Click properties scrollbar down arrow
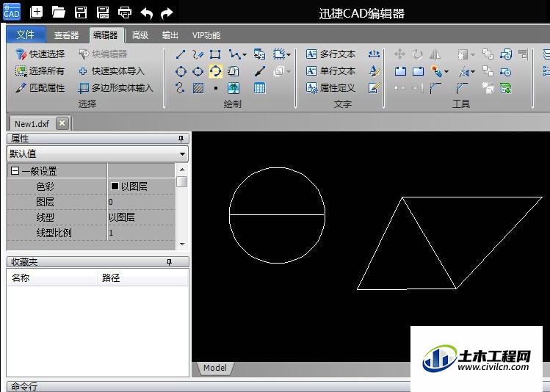 point(182,244)
